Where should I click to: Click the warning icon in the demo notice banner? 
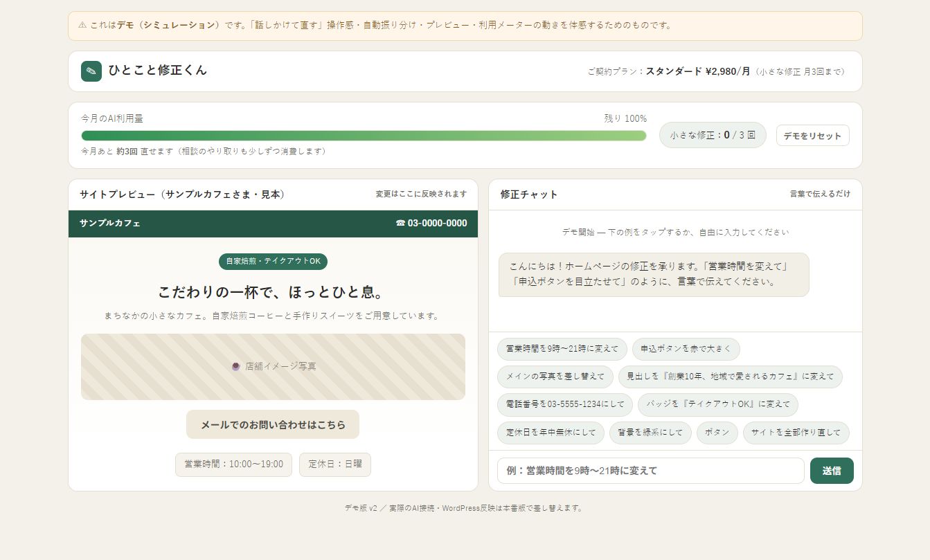click(x=82, y=25)
